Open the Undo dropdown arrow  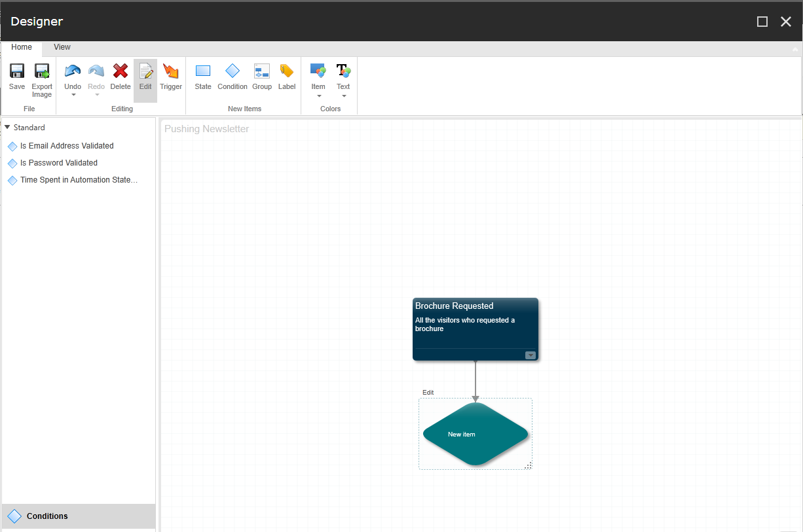tap(73, 96)
